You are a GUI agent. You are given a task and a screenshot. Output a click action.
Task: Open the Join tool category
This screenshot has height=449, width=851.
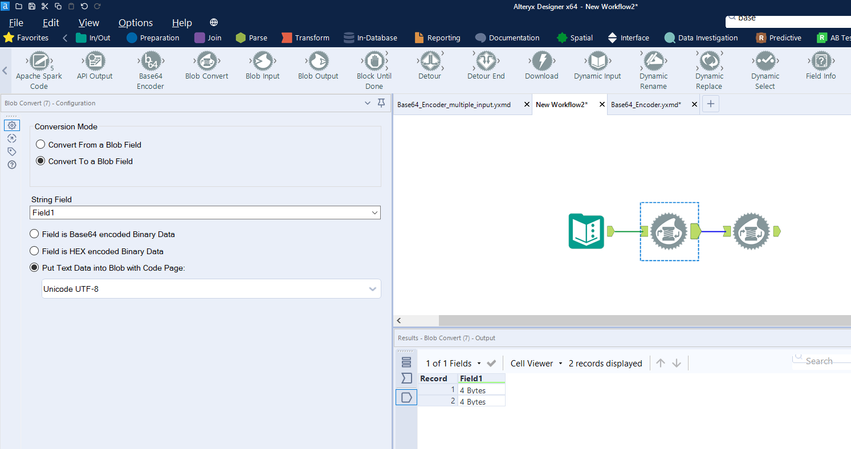(208, 38)
